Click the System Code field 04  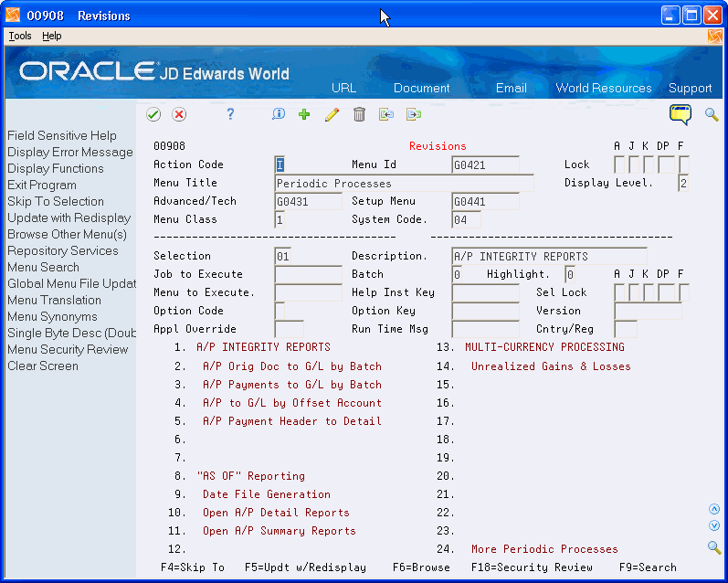pyautogui.click(x=466, y=219)
